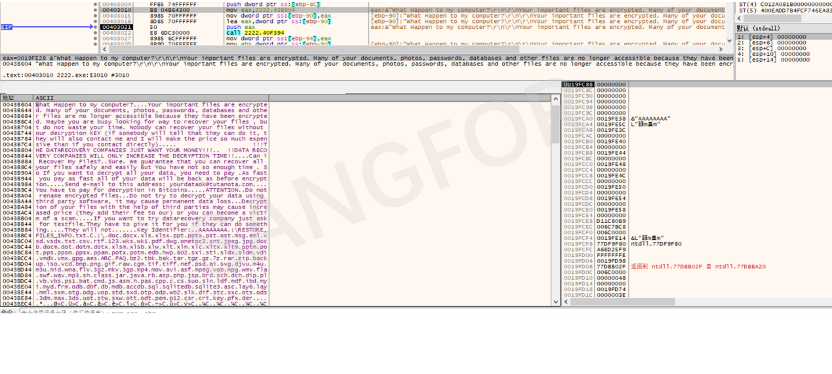Click the info line .text:00403010 2222.exe:$3010

65,75
